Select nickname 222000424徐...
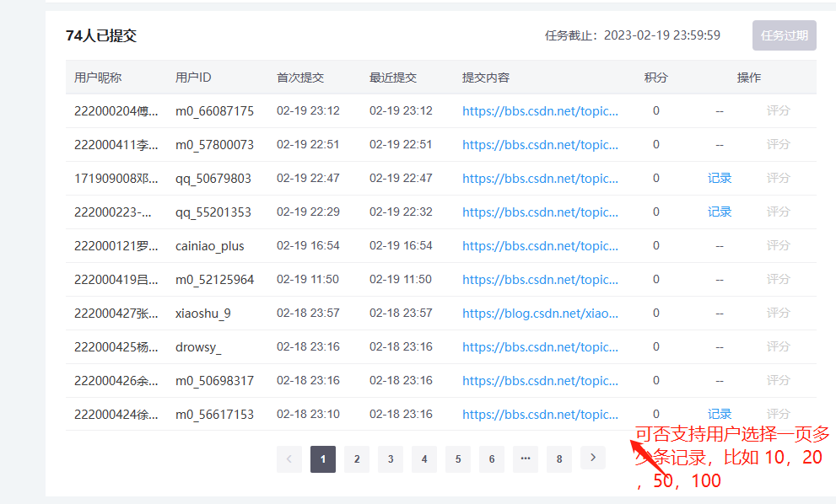 click(116, 415)
